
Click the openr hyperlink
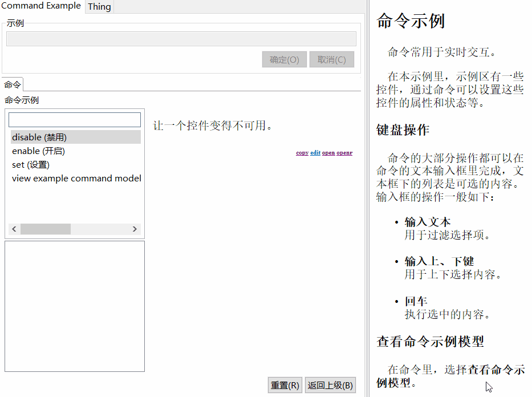[x=343, y=152]
